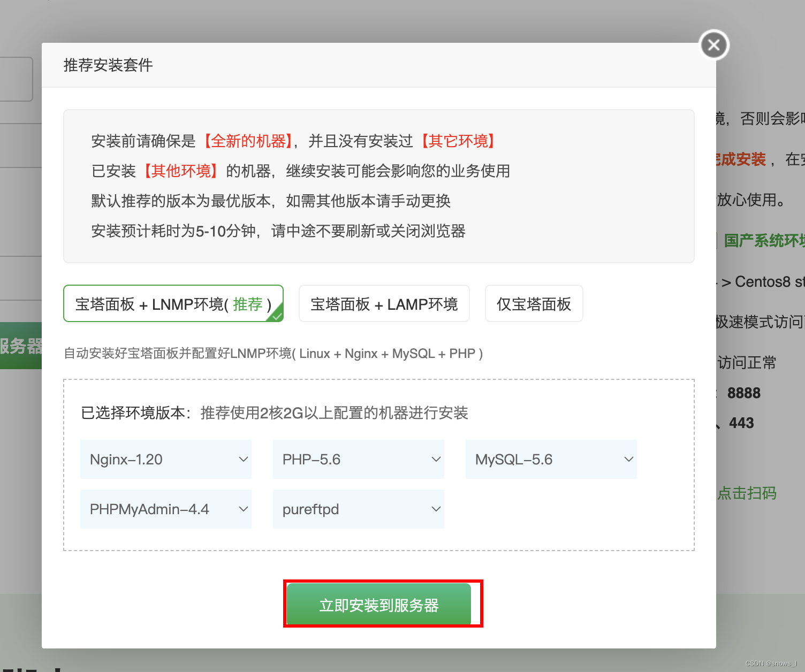Click the 访问正常 text in the background page
This screenshot has height=672, width=805.
(x=747, y=363)
